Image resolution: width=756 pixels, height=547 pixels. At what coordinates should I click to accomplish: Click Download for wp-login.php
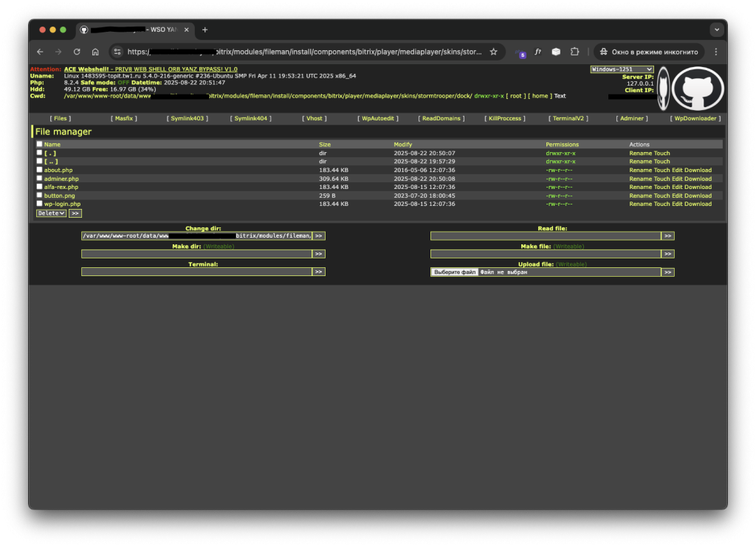coord(698,204)
